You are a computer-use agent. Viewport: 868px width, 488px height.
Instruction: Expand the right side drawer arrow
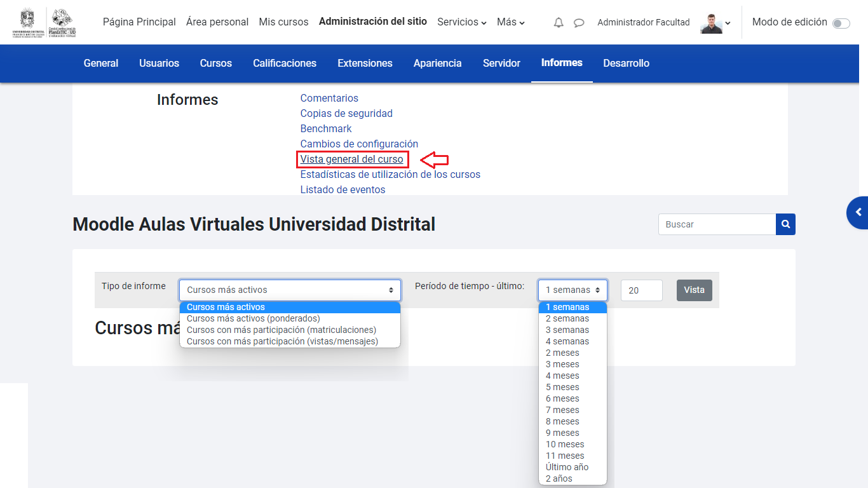[858, 212]
